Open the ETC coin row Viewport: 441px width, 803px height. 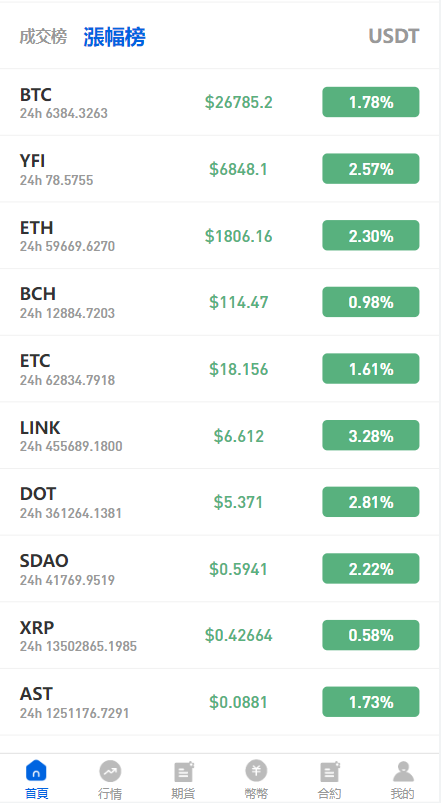click(x=220, y=369)
